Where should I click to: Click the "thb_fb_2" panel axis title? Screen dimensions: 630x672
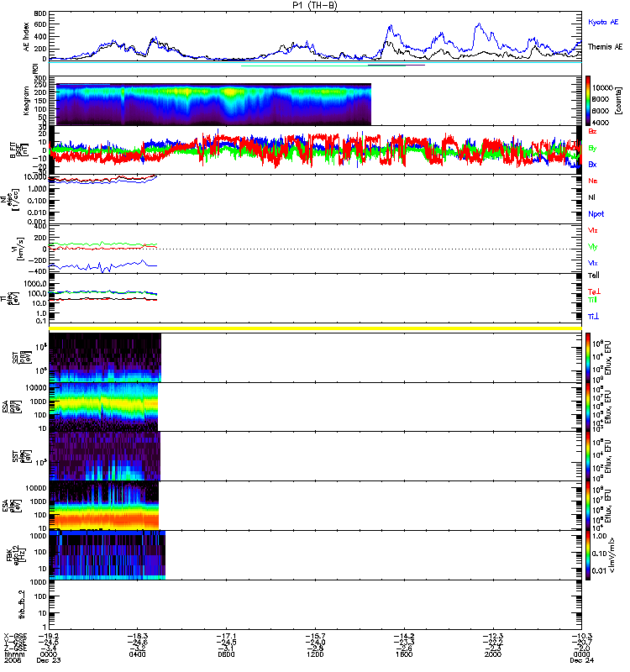[x=22, y=605]
